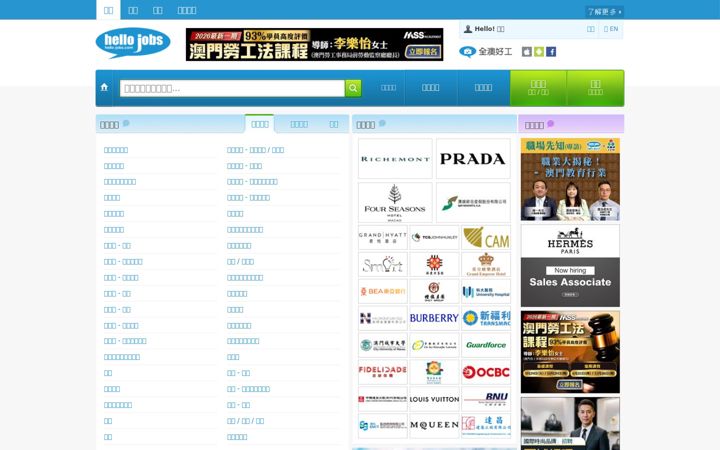720x450 pixels.
Task: Open the Facebook page icon
Action: (x=551, y=52)
